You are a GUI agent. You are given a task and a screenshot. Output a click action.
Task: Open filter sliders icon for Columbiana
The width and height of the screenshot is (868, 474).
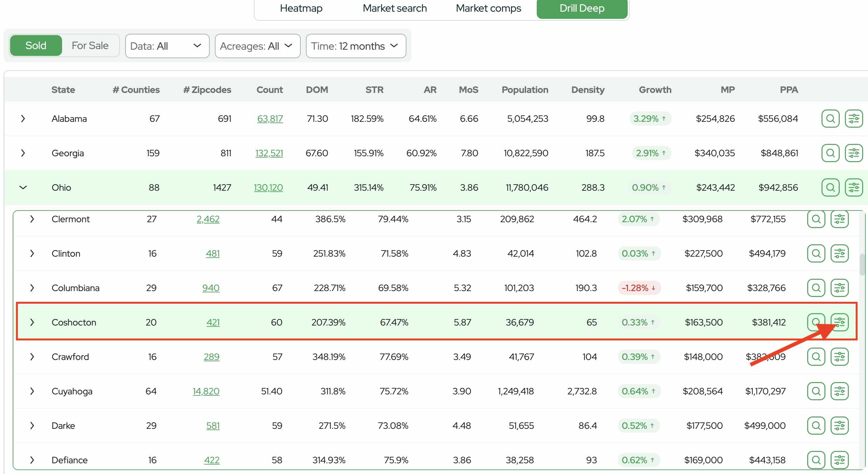(x=839, y=288)
